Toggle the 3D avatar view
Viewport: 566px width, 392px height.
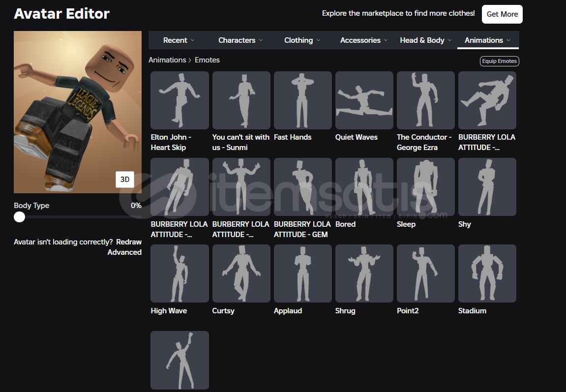click(125, 180)
